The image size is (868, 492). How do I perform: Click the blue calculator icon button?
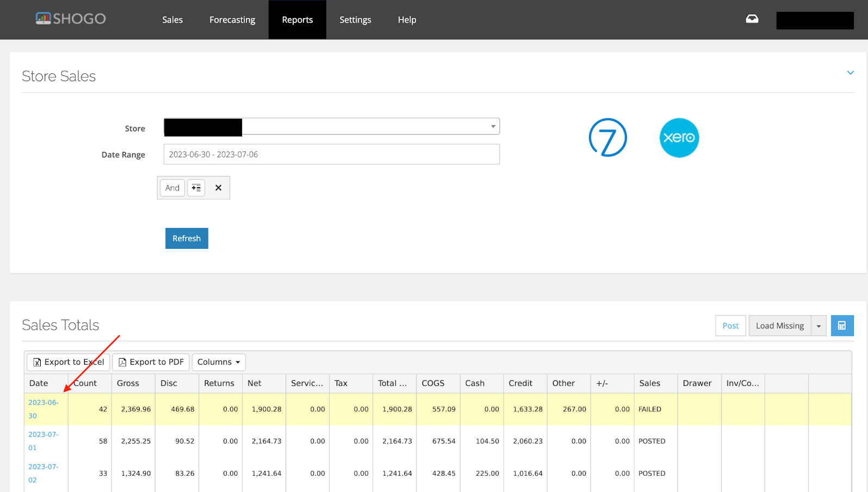(842, 325)
